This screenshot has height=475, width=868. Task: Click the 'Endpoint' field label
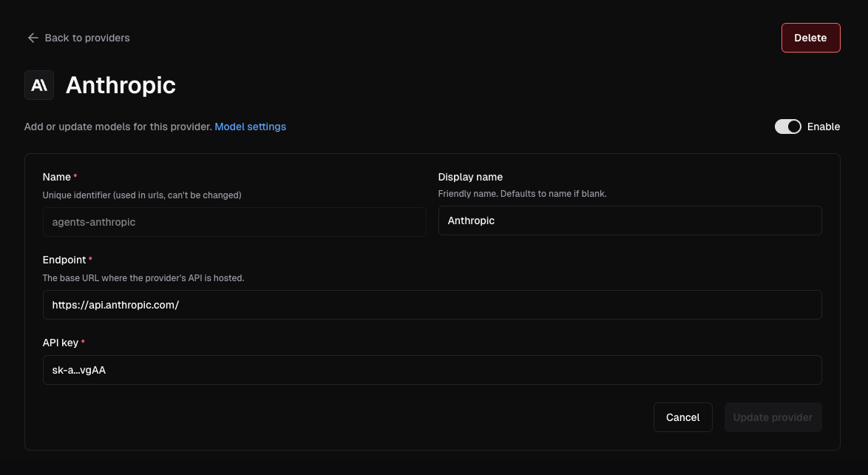pyautogui.click(x=64, y=260)
